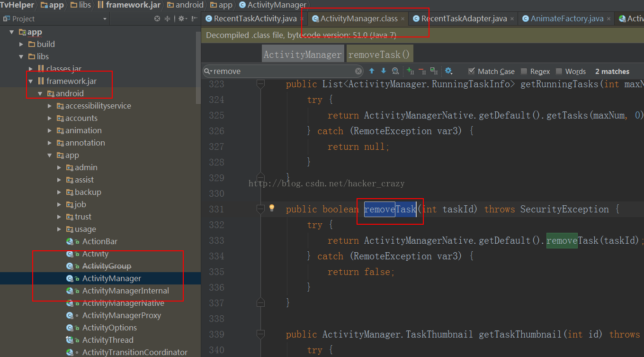Enable the Words checkbox
The height and width of the screenshot is (357, 644).
click(x=559, y=71)
